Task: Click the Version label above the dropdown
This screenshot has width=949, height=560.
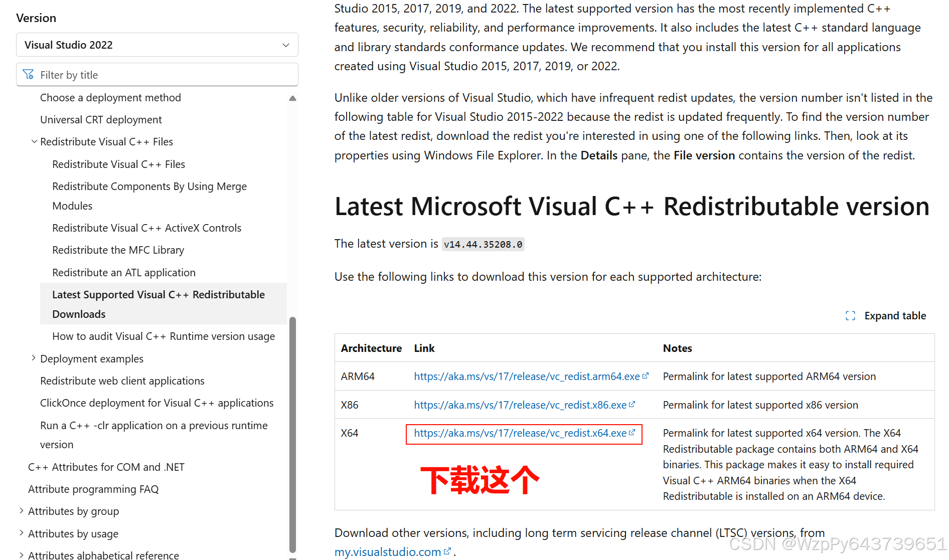Action: tap(36, 18)
